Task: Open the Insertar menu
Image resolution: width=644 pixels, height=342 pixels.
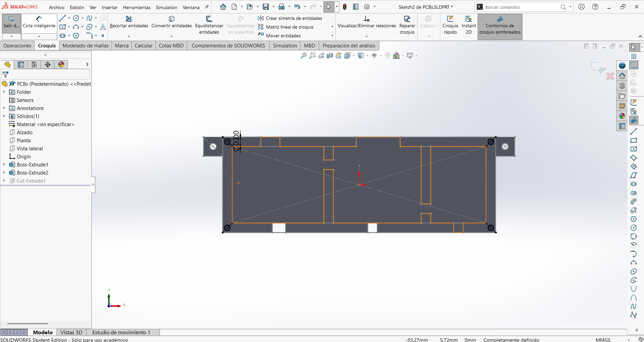Action: [x=110, y=7]
